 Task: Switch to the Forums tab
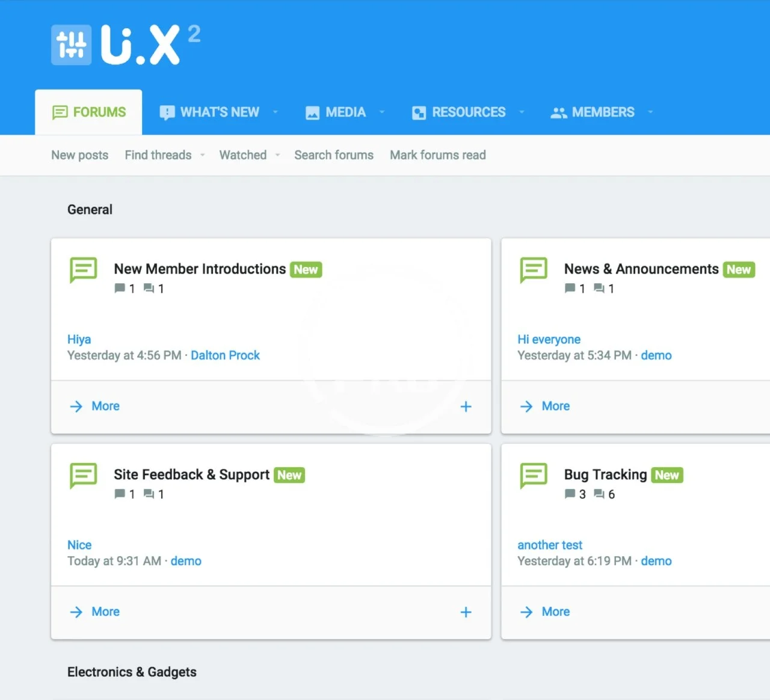click(89, 112)
